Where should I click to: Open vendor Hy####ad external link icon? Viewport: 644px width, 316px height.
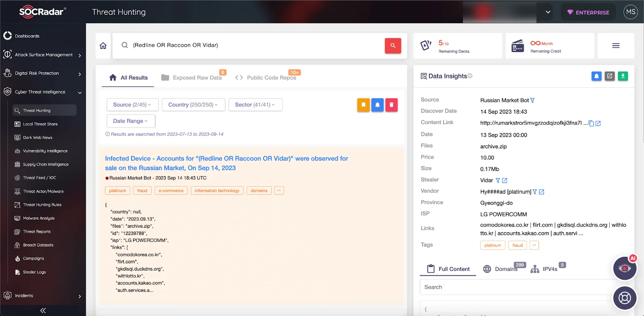(541, 192)
